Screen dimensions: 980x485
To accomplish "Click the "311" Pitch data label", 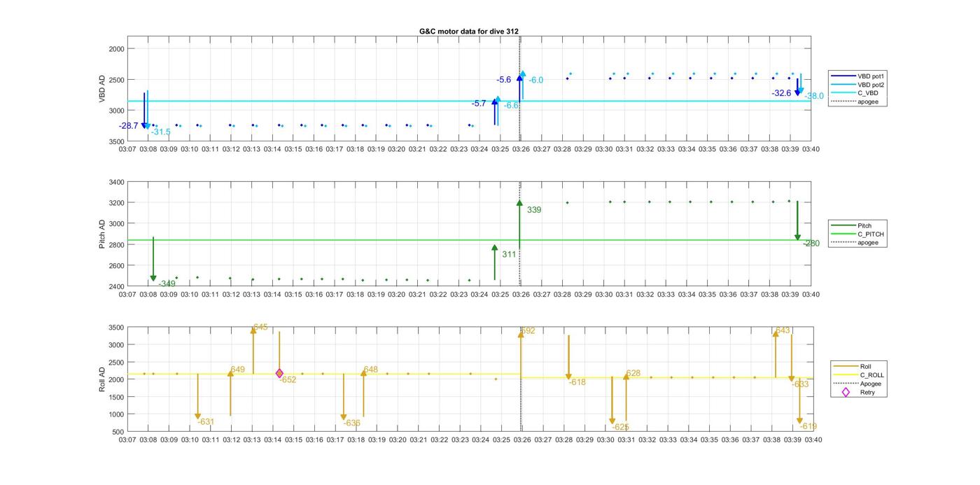I will (509, 255).
